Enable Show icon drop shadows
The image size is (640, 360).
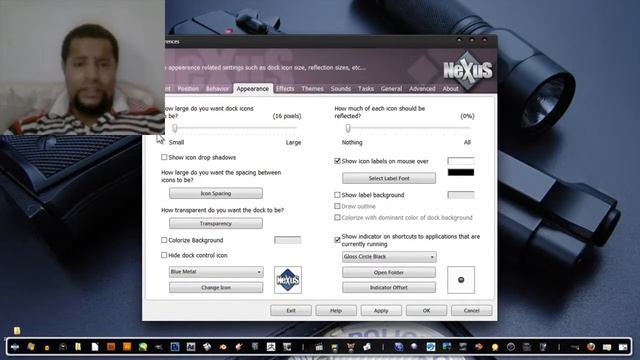pos(164,157)
